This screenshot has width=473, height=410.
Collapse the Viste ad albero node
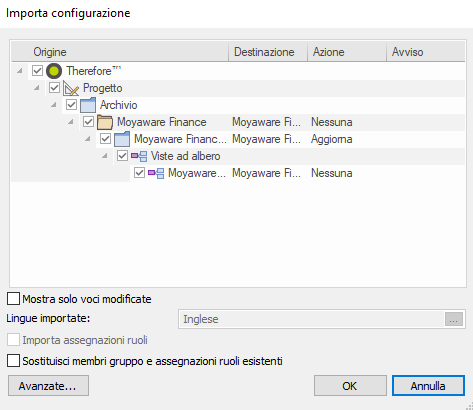[105, 156]
